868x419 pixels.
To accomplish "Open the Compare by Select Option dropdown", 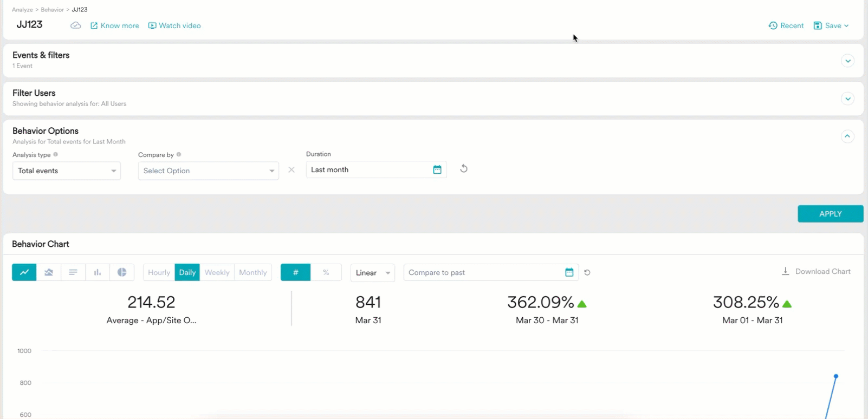I will click(x=209, y=171).
